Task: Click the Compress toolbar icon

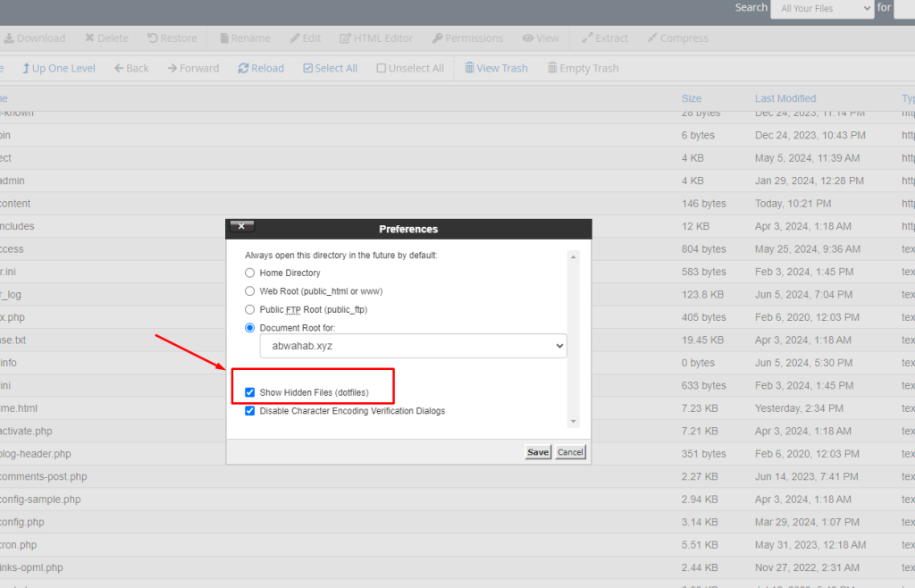Action: [x=653, y=38]
